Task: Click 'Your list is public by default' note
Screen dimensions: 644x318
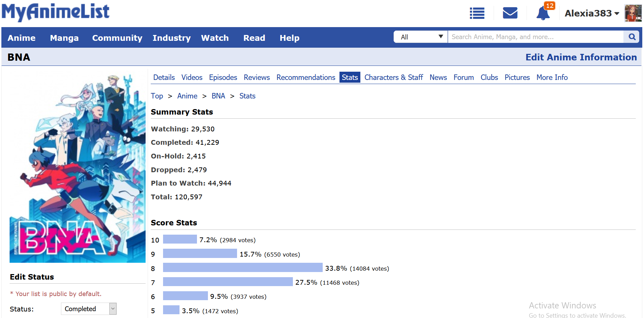Action: point(55,294)
